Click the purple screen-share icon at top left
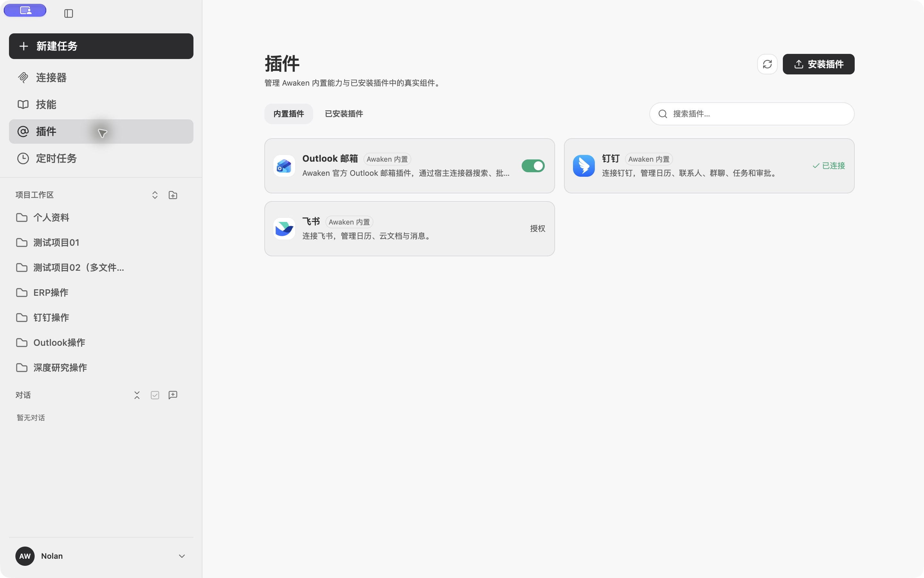 25,10
